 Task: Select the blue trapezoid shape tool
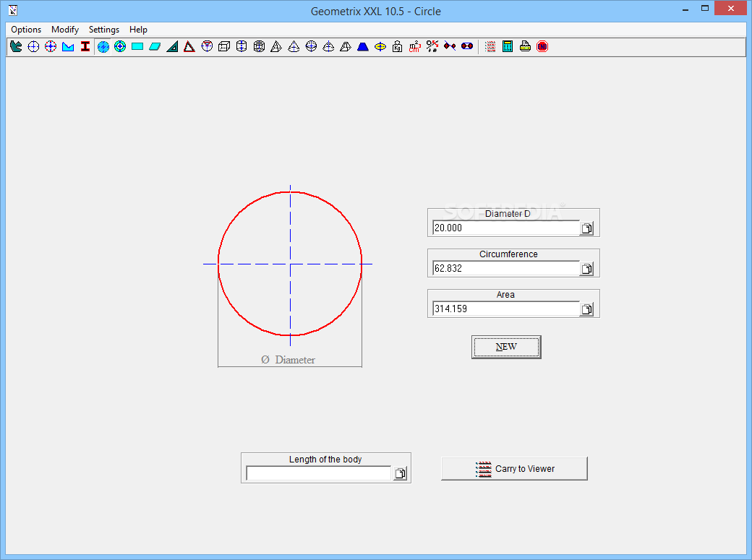coord(363,46)
